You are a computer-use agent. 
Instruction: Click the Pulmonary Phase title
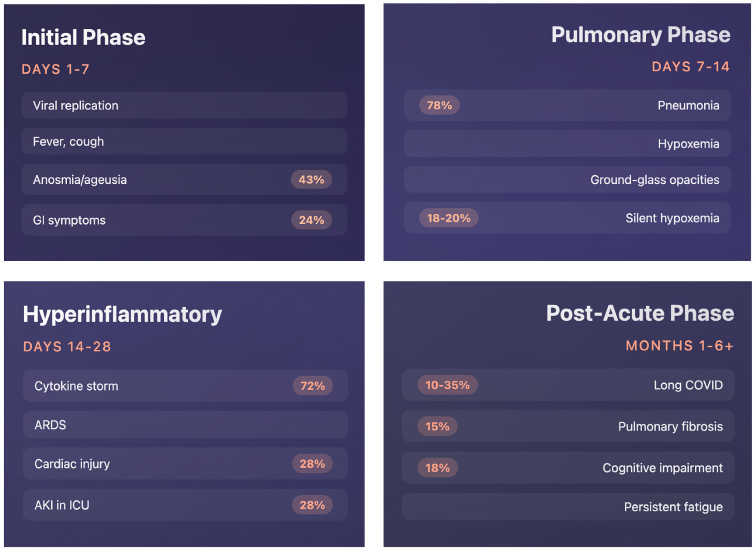click(640, 35)
